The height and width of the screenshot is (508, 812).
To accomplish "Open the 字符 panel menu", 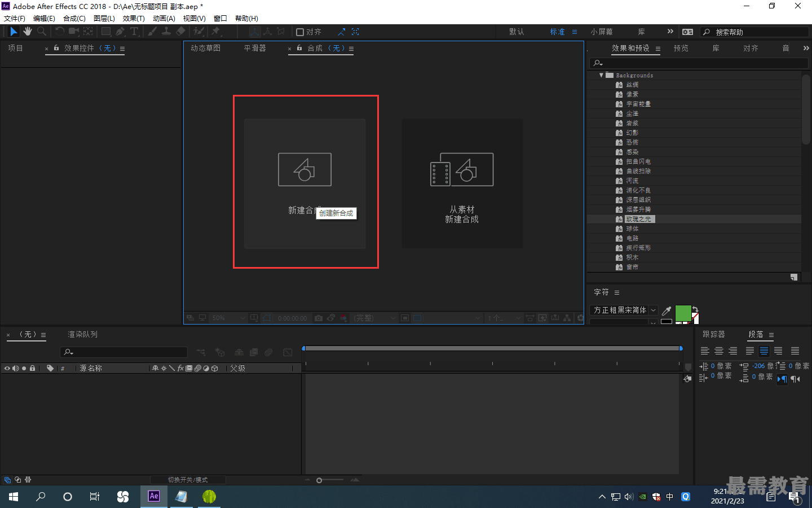I will (617, 292).
